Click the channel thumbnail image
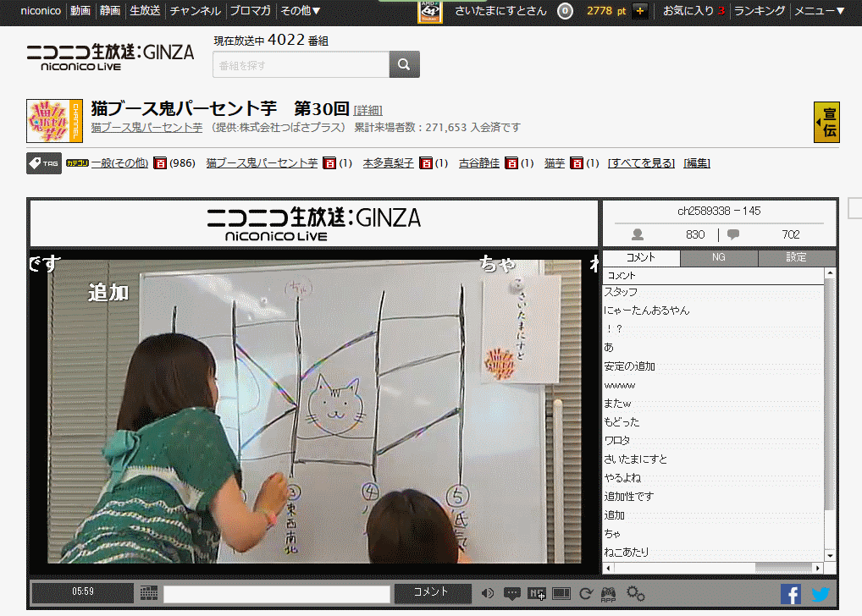862x616 pixels. click(x=54, y=121)
